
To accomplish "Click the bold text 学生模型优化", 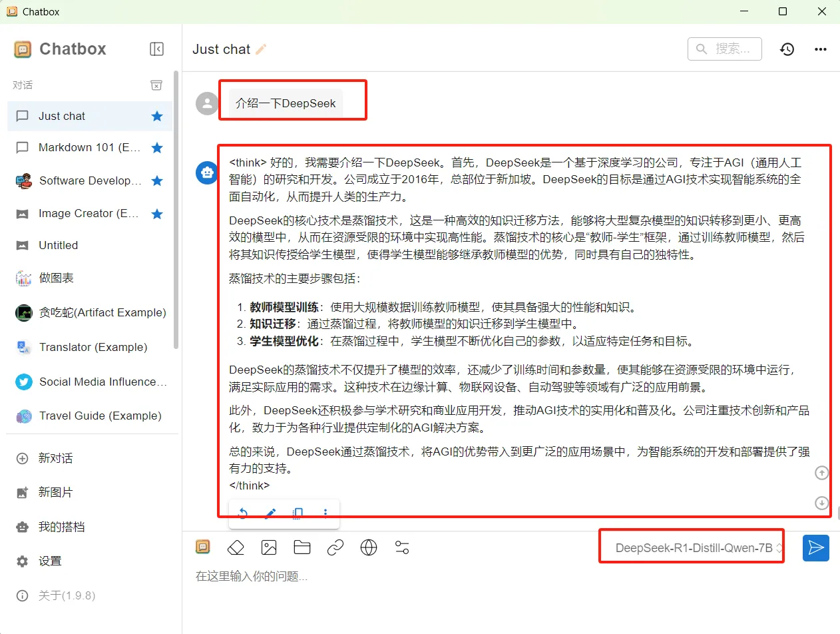I will pos(284,342).
